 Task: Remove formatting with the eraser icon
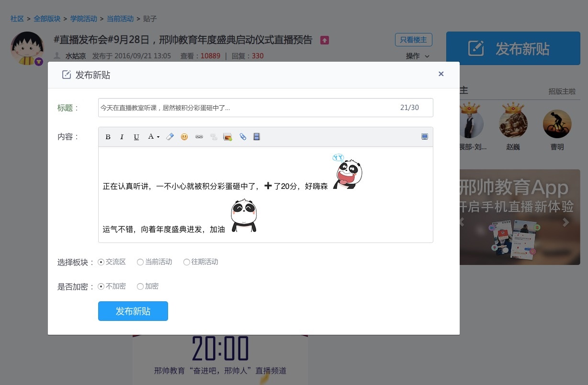click(170, 137)
